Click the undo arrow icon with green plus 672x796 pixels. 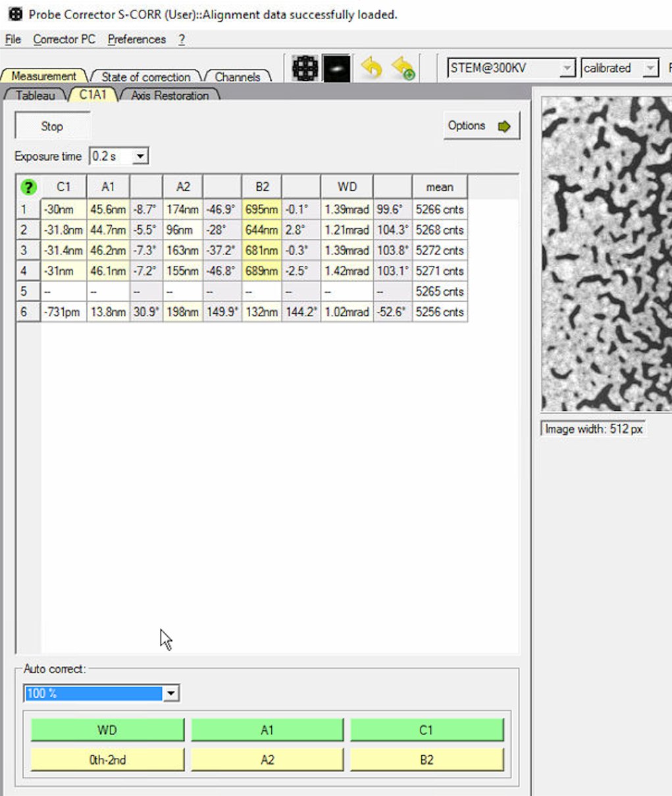404,68
